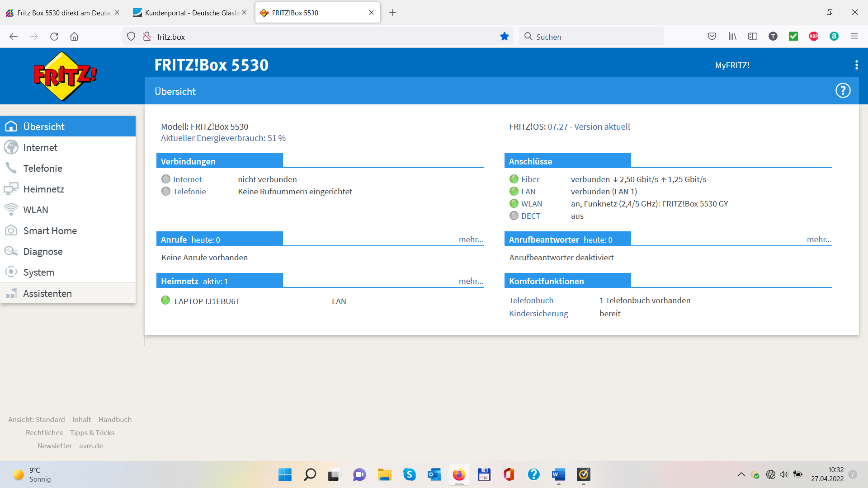Open green checkmark extension
868x488 pixels.
click(793, 37)
